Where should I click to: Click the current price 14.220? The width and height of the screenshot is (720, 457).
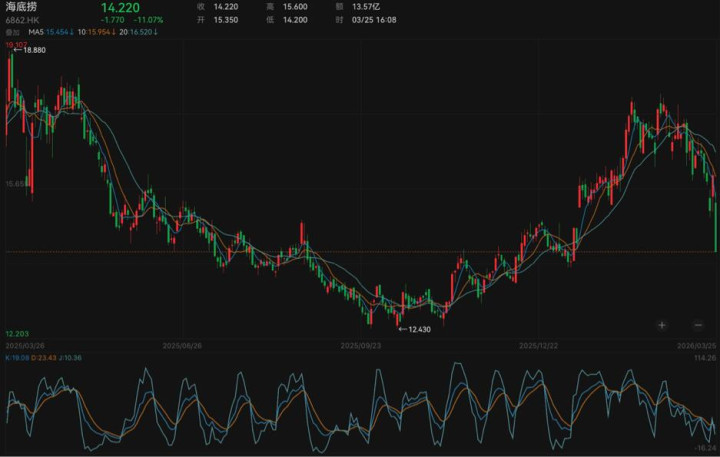(x=120, y=6)
